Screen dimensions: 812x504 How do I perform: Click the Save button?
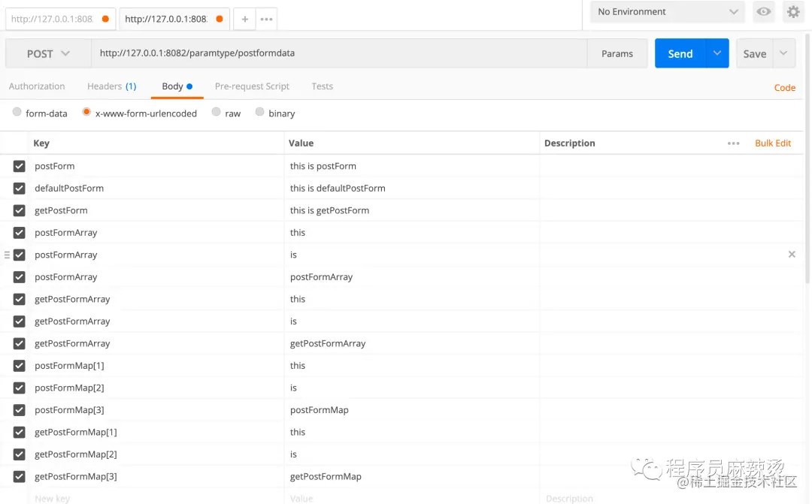[755, 53]
